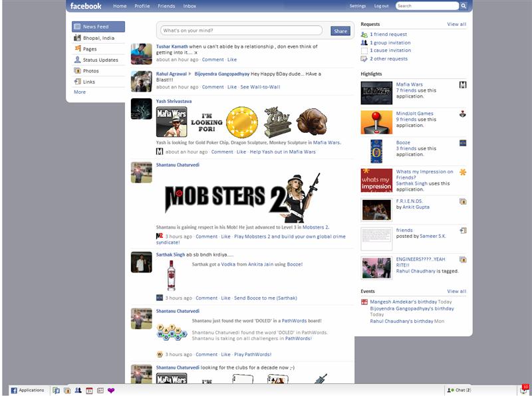Image resolution: width=532 pixels, height=396 pixels.
Task: Click View all next to Requests
Action: [x=456, y=24]
